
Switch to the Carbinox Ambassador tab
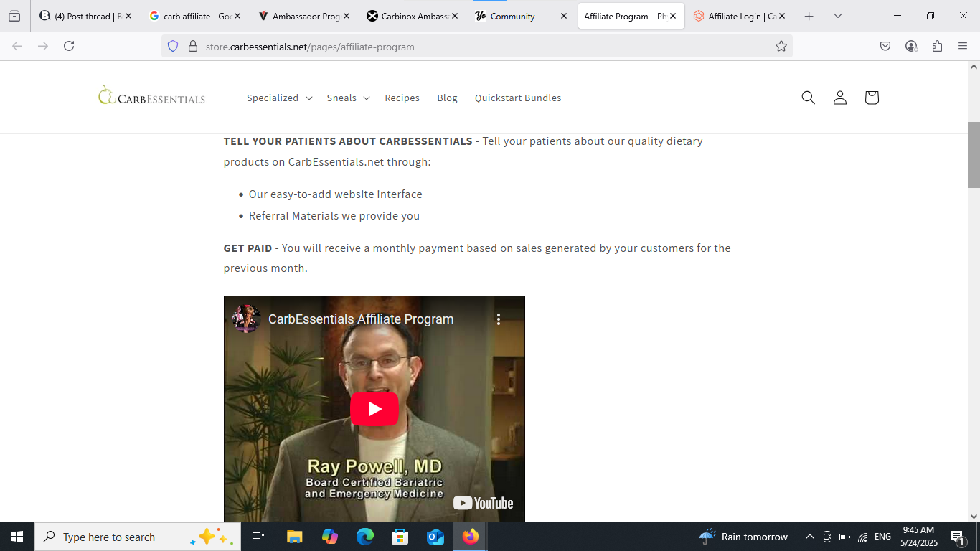point(412,16)
